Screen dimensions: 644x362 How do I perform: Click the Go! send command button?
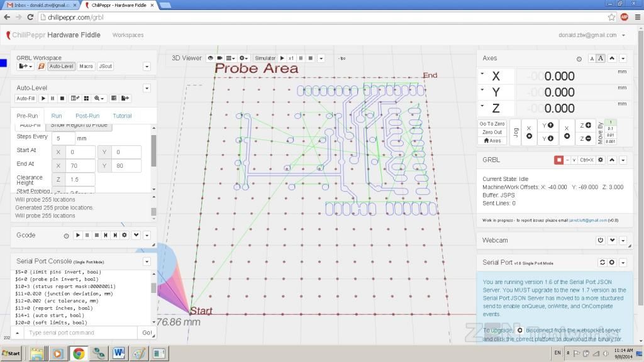(147, 333)
